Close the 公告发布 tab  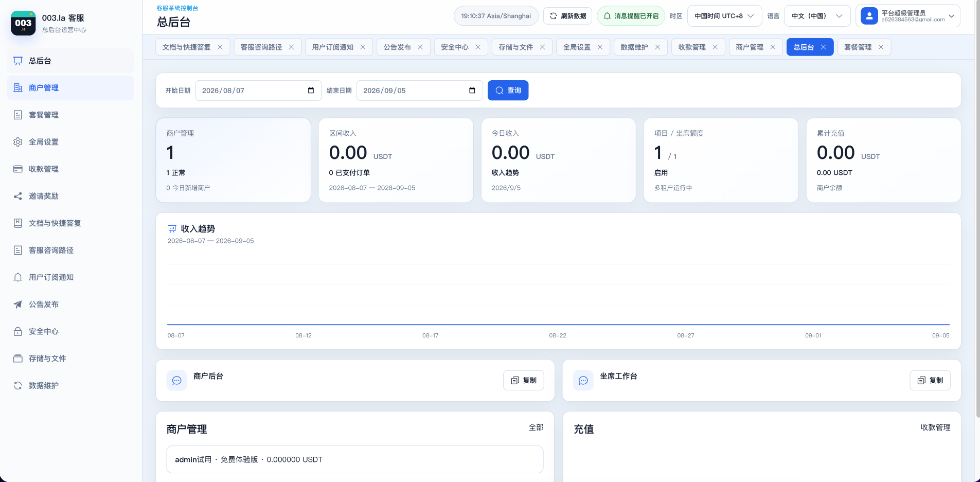click(x=420, y=47)
